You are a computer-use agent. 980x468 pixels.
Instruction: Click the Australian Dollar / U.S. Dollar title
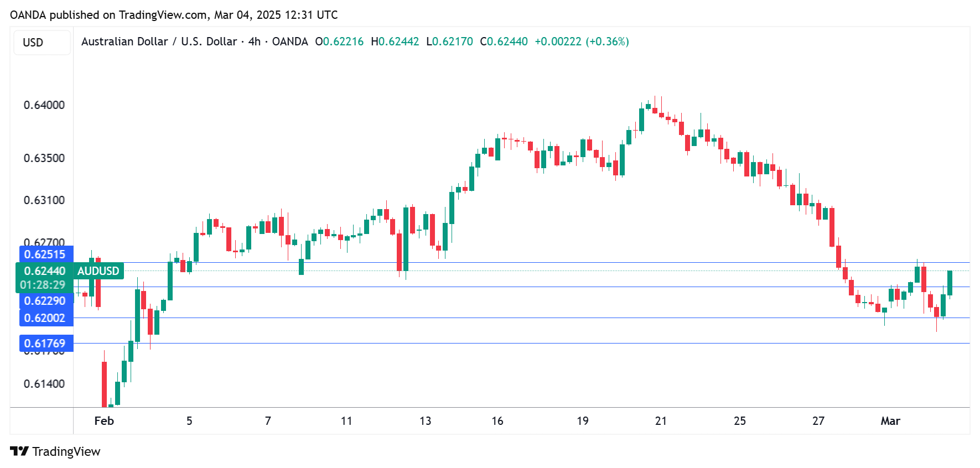159,41
